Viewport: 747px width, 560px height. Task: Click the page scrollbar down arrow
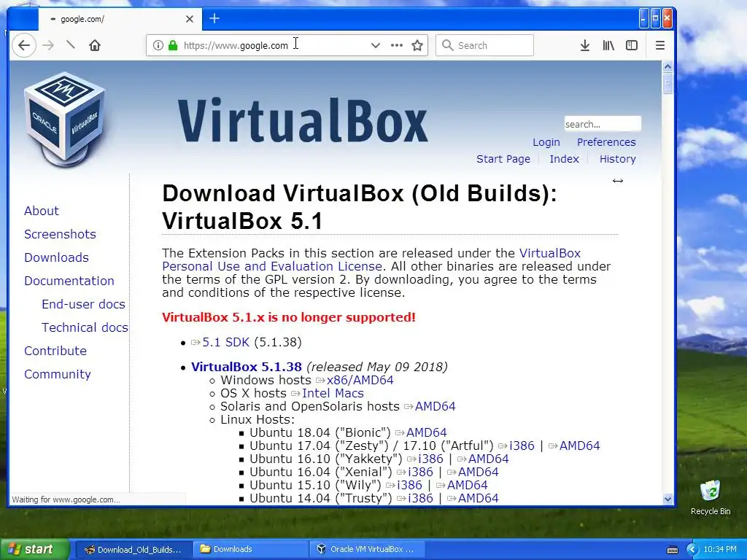[x=667, y=499]
